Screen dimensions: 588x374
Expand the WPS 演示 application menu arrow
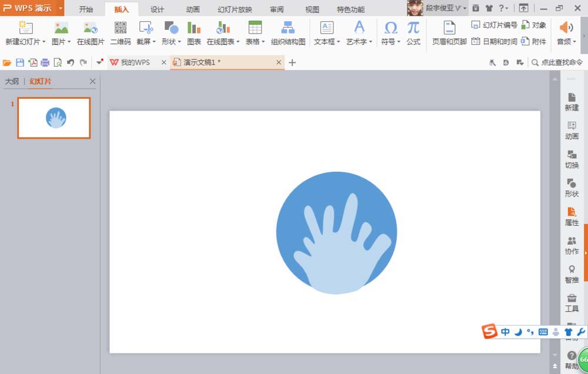coord(61,8)
